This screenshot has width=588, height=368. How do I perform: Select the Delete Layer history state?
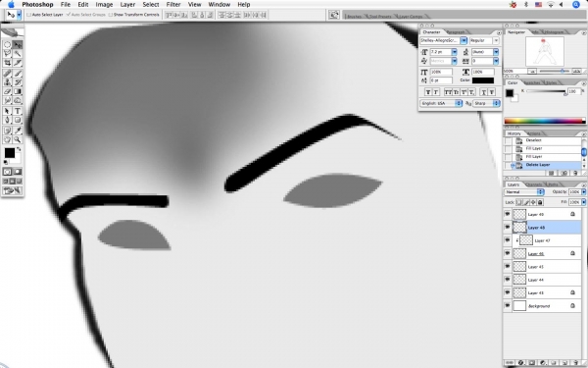click(x=546, y=165)
